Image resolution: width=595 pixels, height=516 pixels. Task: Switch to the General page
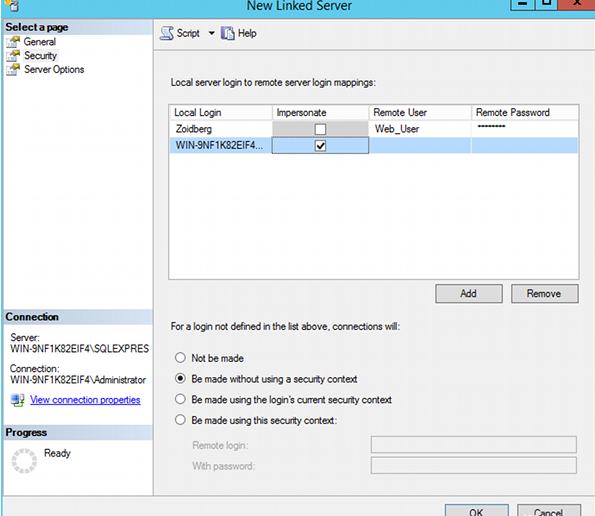click(x=39, y=42)
